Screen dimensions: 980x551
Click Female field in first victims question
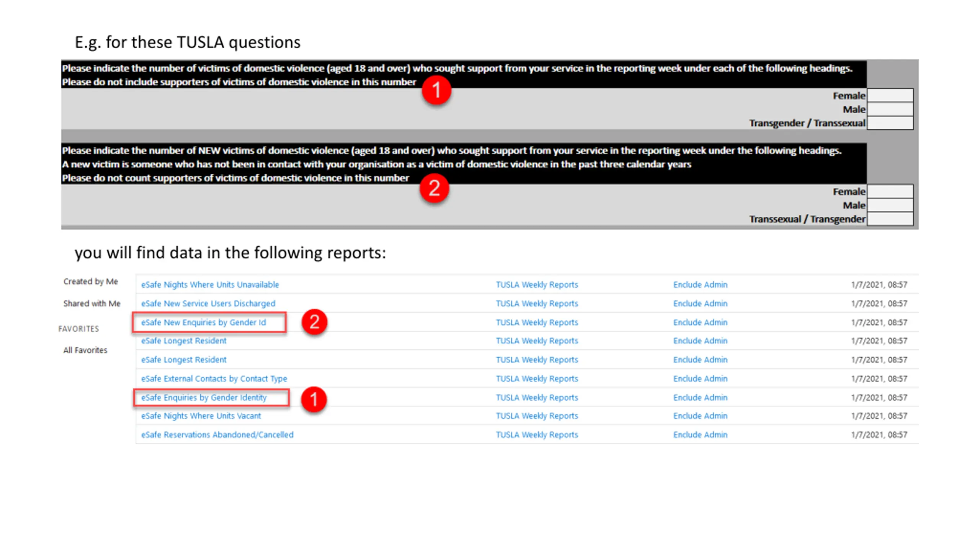[x=890, y=95]
